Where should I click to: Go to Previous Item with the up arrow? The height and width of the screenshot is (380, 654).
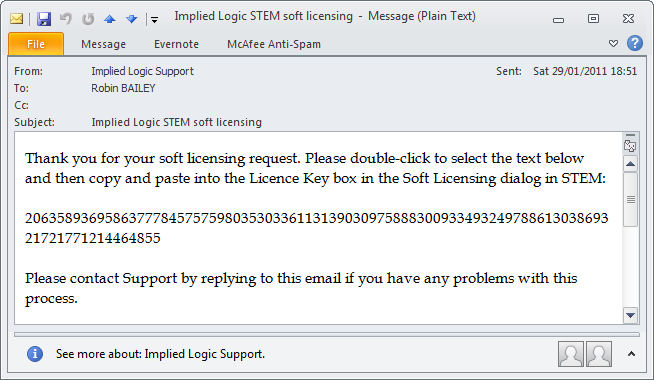[110, 19]
